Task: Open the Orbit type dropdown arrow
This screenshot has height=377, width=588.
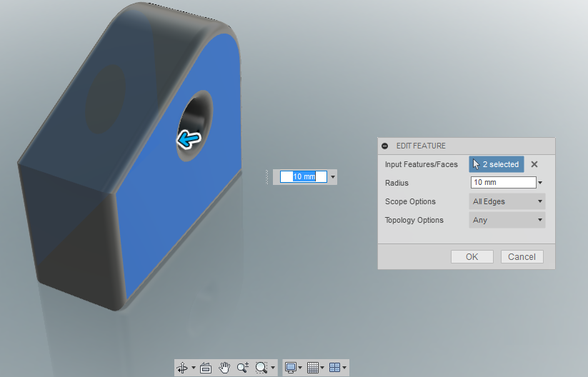Action: pos(194,368)
